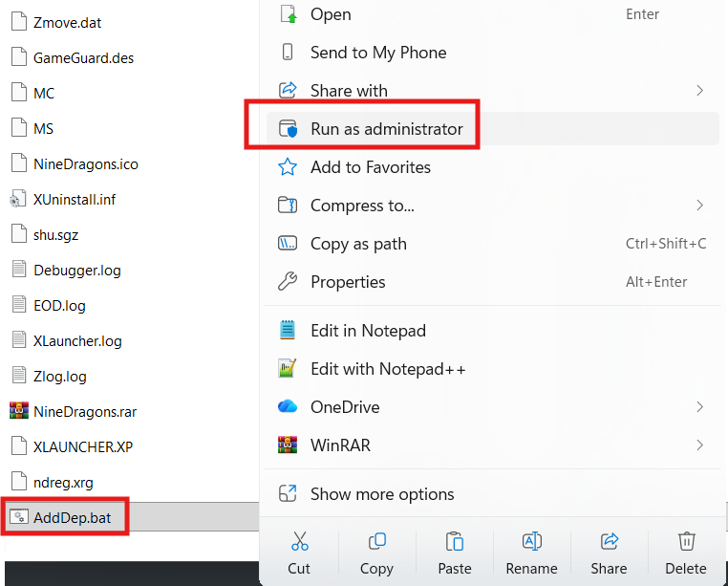
Task: Open Properties from context menu
Action: [348, 282]
